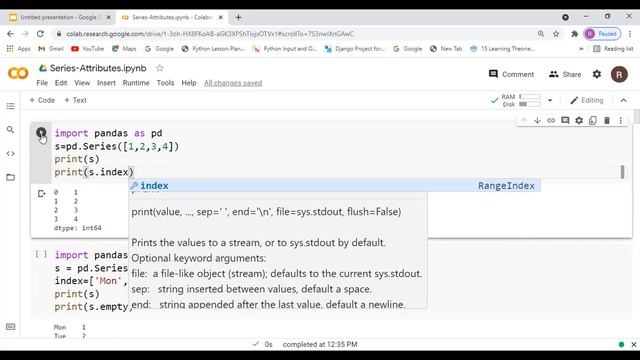The width and height of the screenshot is (640, 360).
Task: Open cell editor settings gear
Action: click(x=579, y=120)
